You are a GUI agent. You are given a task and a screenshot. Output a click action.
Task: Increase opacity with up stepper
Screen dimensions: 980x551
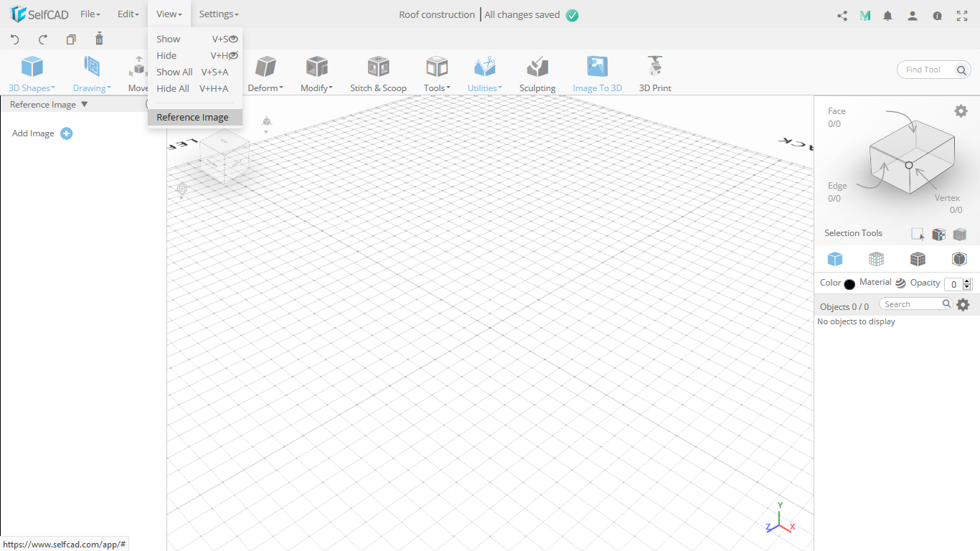(967, 281)
